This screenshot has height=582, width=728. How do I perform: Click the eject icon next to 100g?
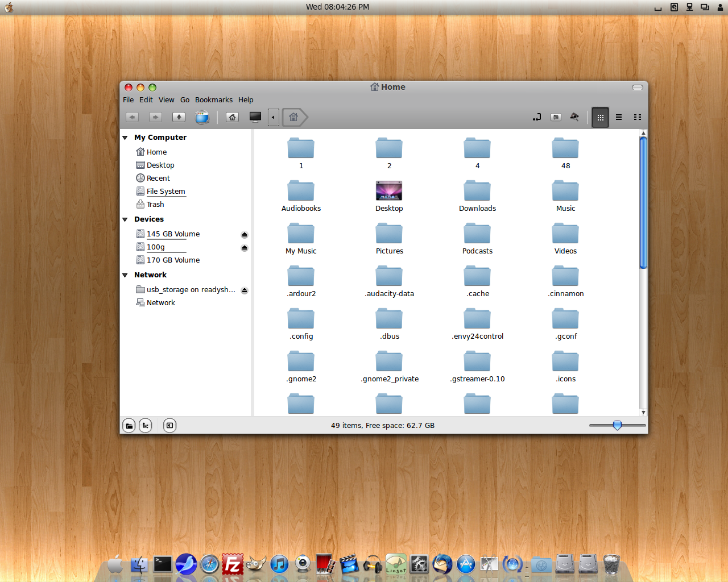[x=245, y=248]
